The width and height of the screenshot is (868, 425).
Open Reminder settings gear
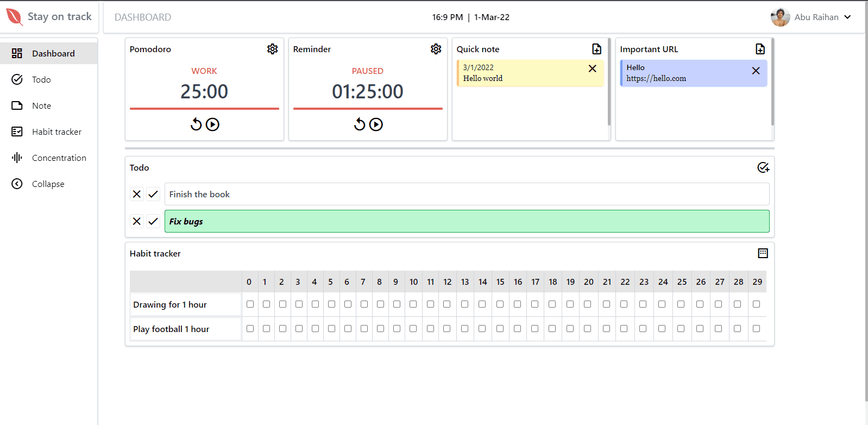(436, 49)
